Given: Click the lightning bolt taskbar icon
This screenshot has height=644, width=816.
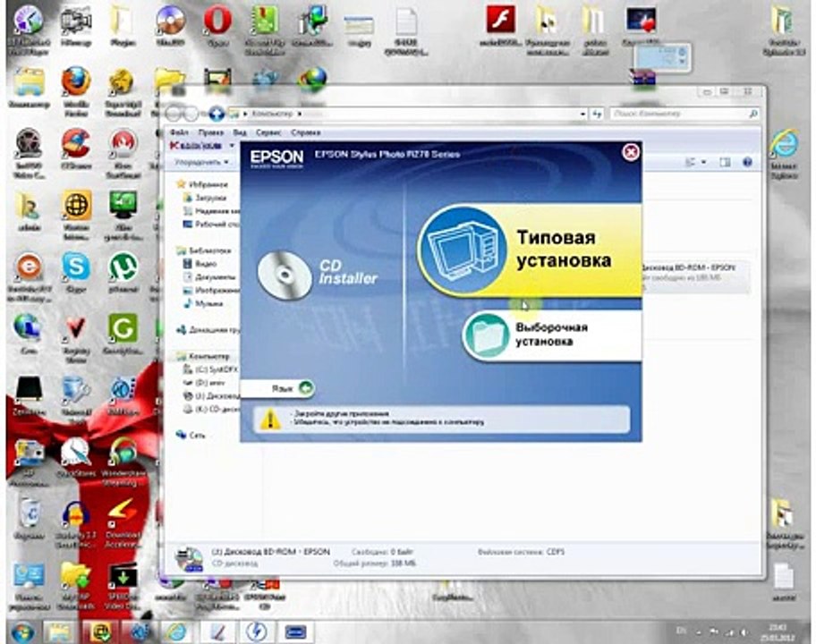Looking at the screenshot, I should tap(256, 632).
